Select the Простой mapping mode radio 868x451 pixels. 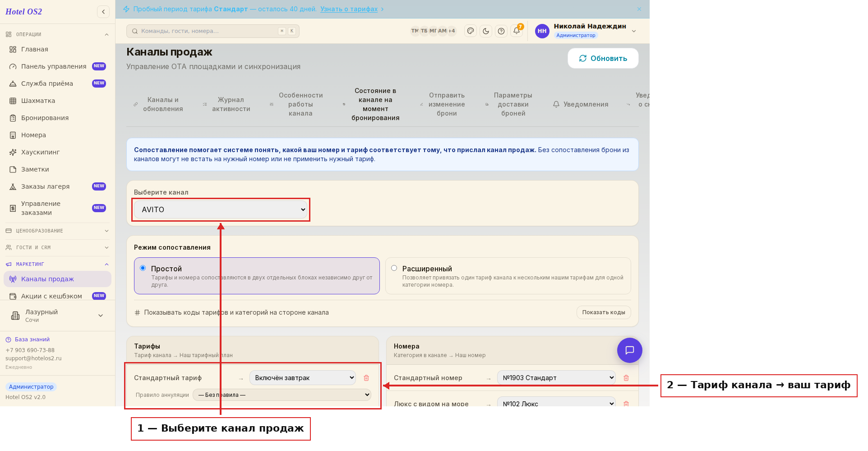coord(143,268)
